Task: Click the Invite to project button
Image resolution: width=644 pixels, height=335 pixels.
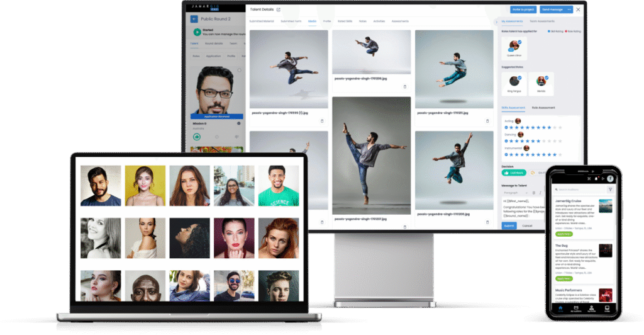Action: (523, 9)
